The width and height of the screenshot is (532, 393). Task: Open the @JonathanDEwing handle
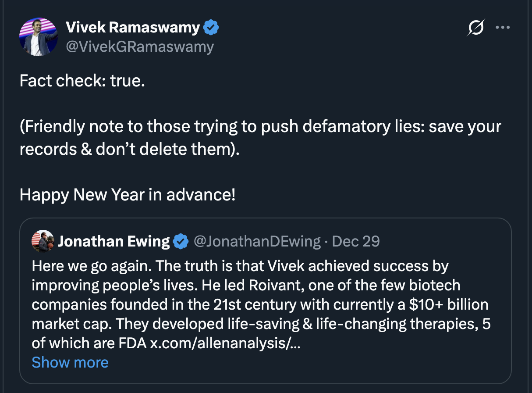[257, 241]
